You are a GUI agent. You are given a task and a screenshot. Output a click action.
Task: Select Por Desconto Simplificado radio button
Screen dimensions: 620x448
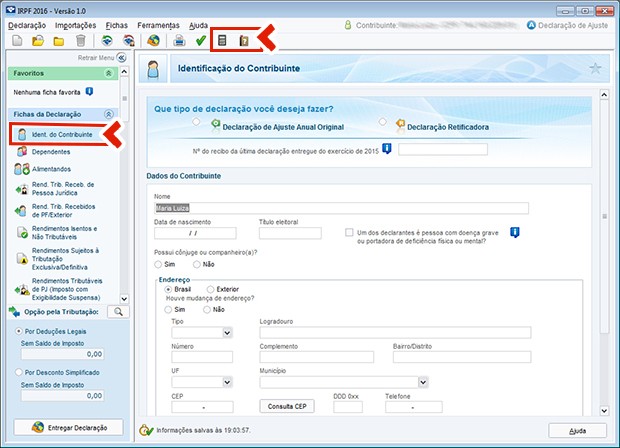[x=19, y=372]
